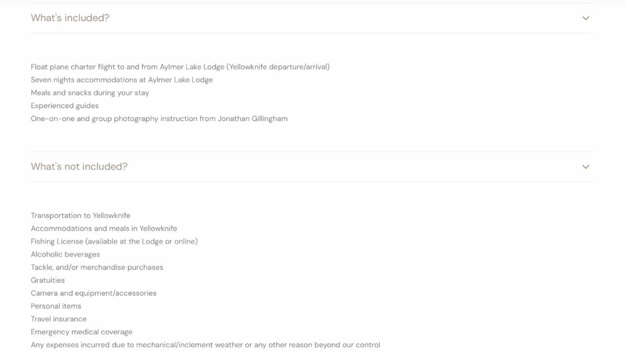Click "Meals and snacks during your stay"
The height and width of the screenshot is (364, 626).
(x=90, y=93)
